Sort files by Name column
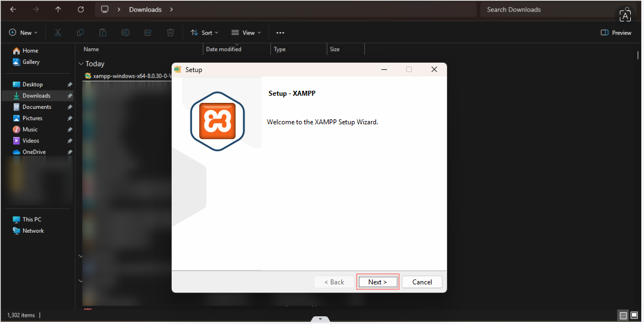 (91, 50)
